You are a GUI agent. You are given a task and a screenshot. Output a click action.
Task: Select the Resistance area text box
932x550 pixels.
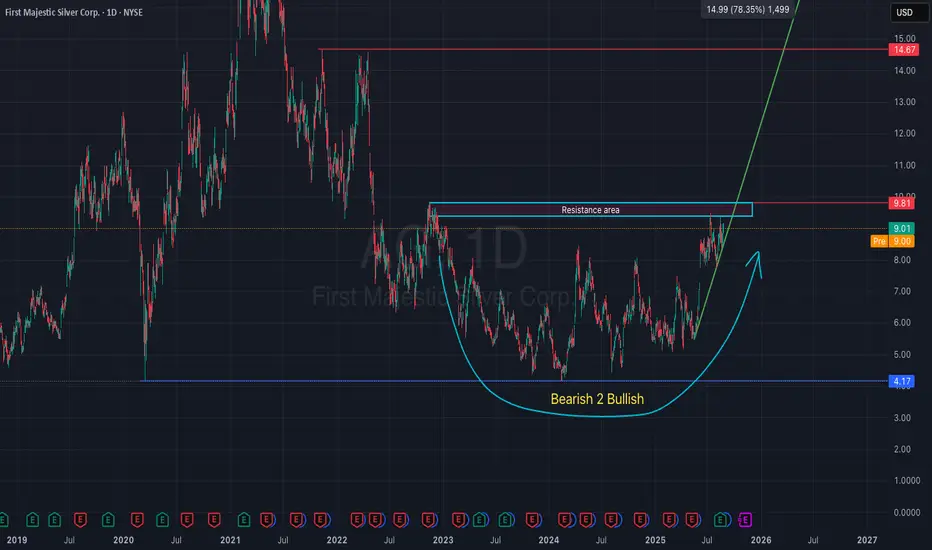coord(591,210)
